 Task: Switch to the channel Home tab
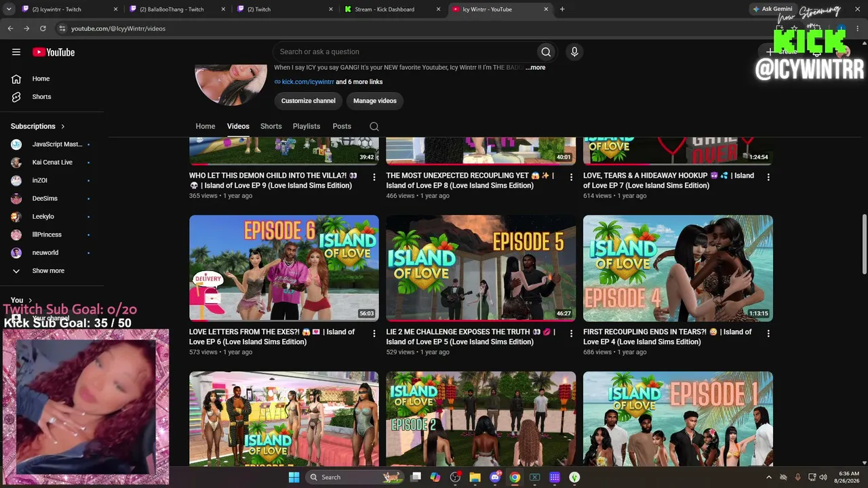[205, 126]
